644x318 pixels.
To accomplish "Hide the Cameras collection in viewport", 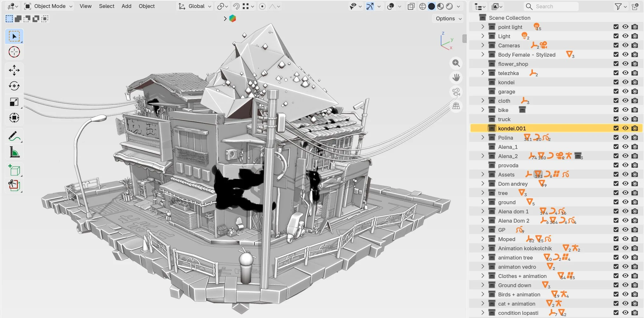I will point(625,45).
